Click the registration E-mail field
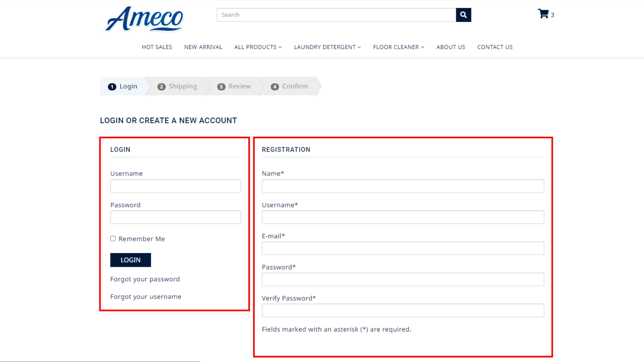644x362 pixels. tap(402, 248)
